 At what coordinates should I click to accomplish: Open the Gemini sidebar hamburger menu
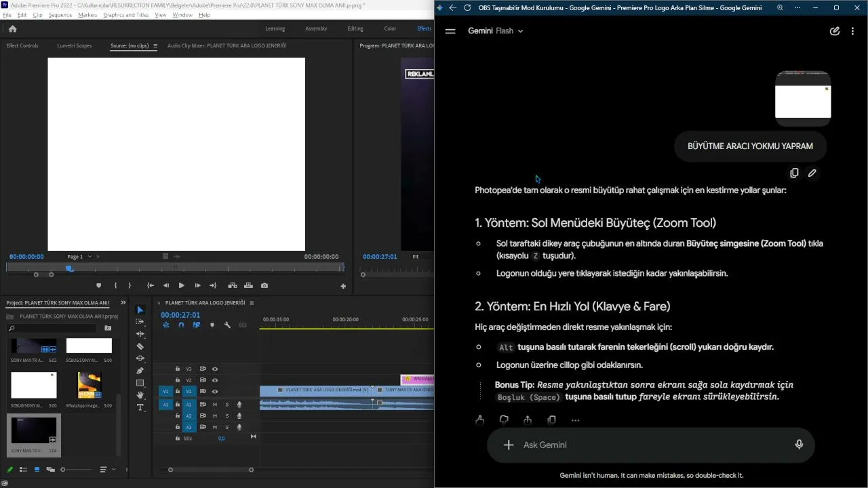coord(450,30)
